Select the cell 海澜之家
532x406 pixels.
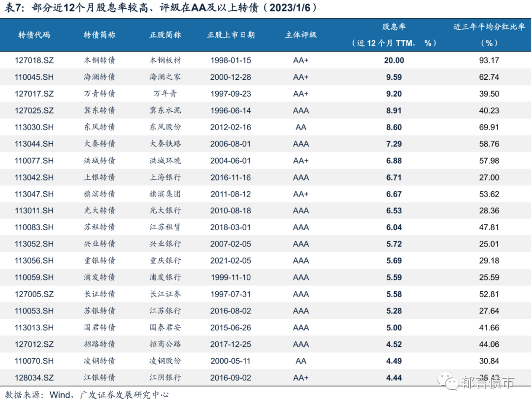click(165, 77)
